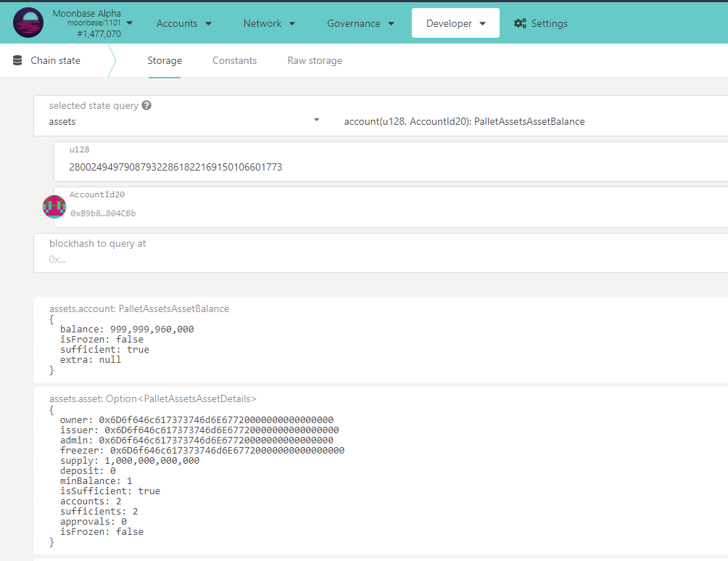
Task: Click the minBalance: 1 line
Action: 96,481
